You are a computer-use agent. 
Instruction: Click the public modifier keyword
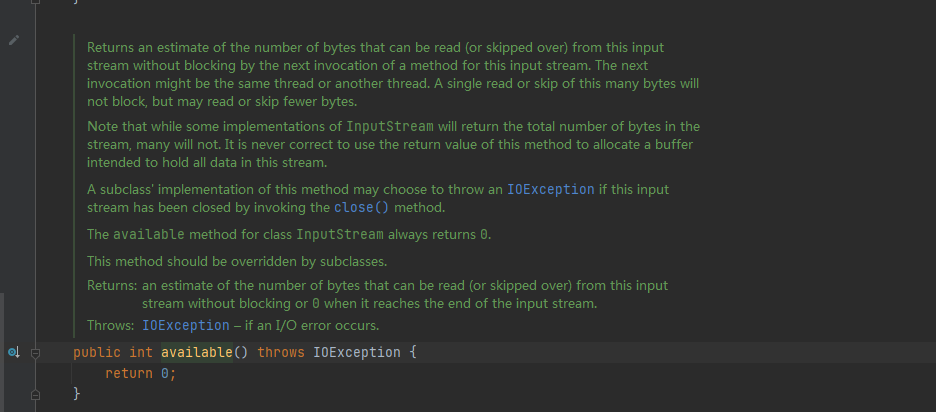coord(97,352)
